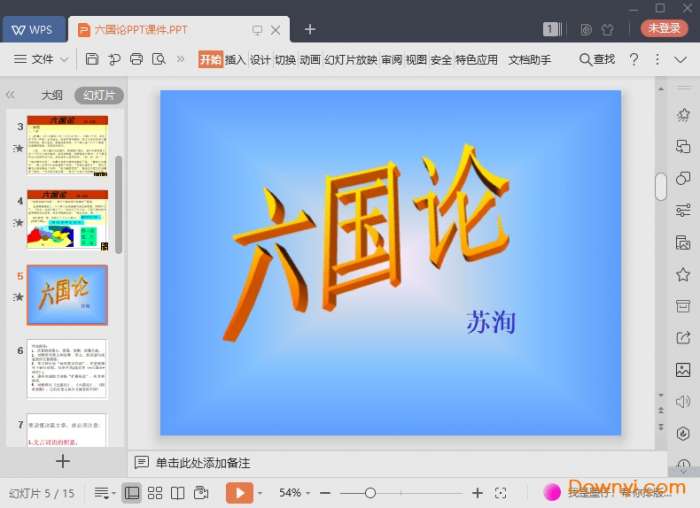The image size is (700, 508).
Task: Click the 未登录 login button
Action: (x=664, y=29)
